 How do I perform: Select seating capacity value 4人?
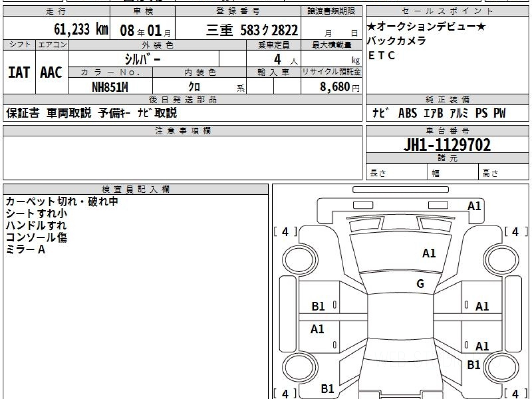(x=286, y=59)
